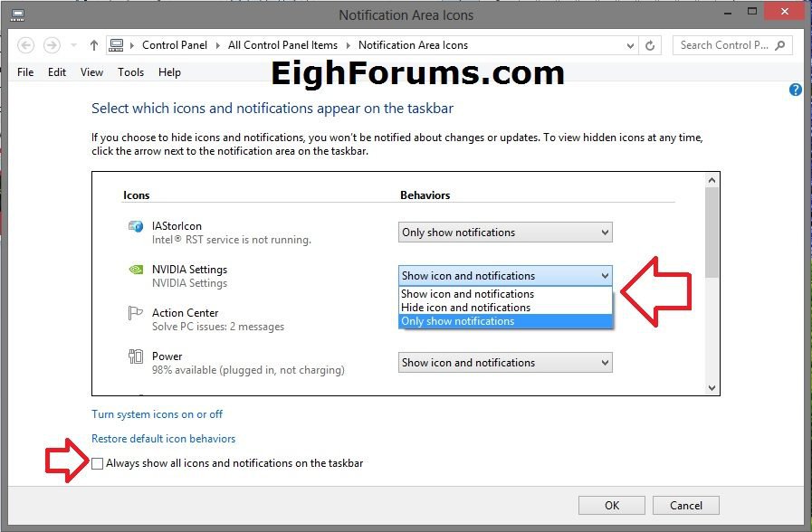Click Turn system icons on or off
Viewport: 812px width, 532px height.
(x=157, y=413)
